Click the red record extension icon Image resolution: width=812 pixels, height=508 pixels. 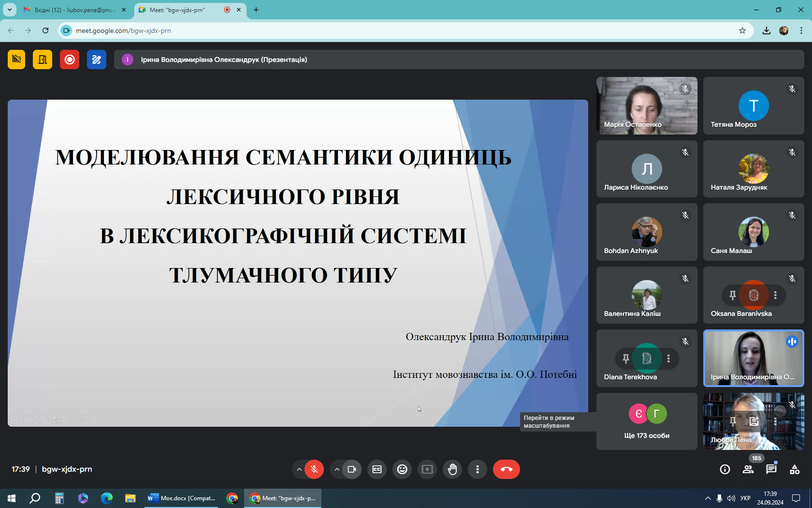click(x=70, y=60)
